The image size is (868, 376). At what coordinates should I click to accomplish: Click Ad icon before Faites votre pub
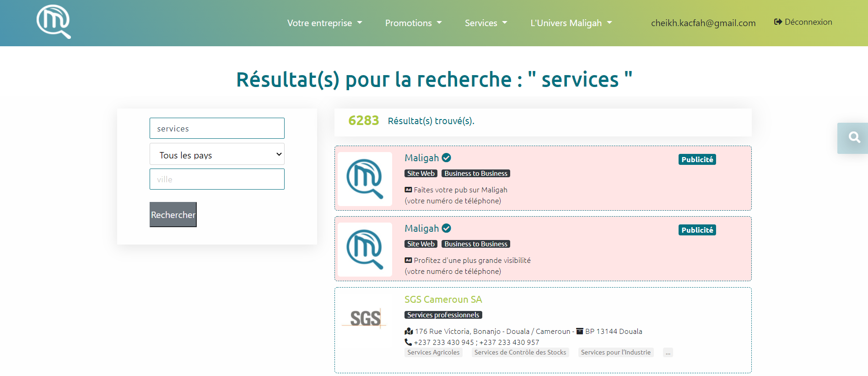[x=408, y=190]
